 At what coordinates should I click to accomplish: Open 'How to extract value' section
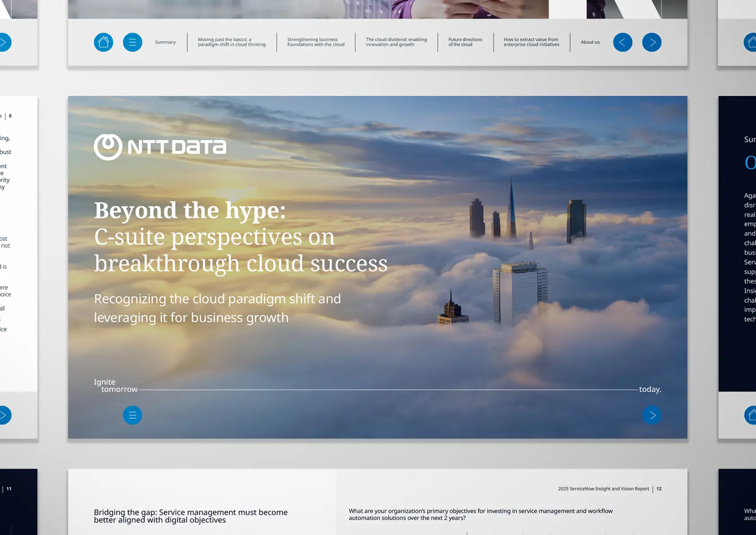coord(531,42)
